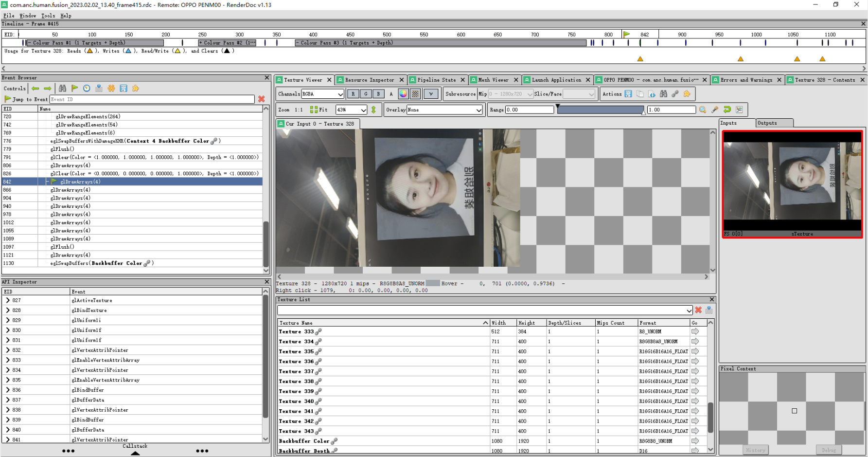Sort Texture List by Width column header
This screenshot has height=457, width=868.
502,323
